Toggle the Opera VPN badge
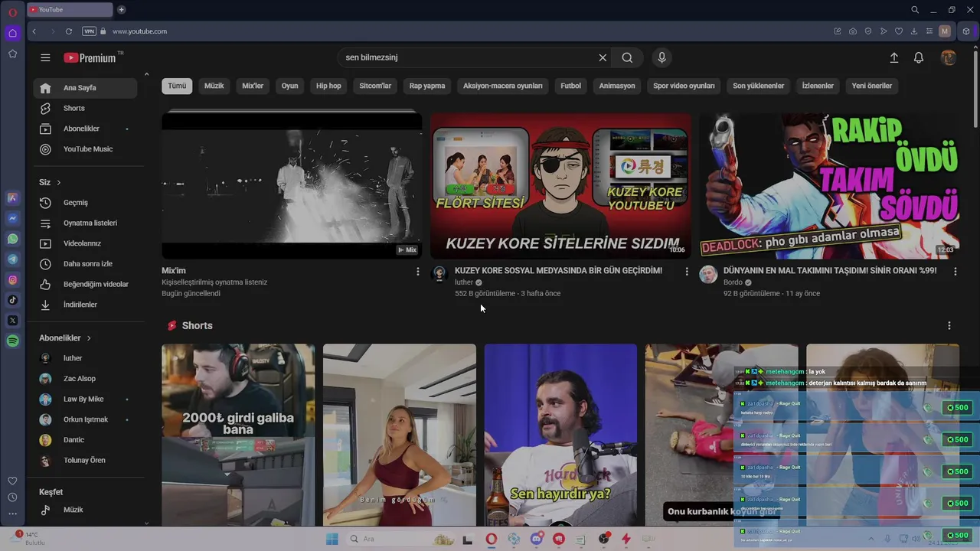The image size is (980, 551). 89,31
